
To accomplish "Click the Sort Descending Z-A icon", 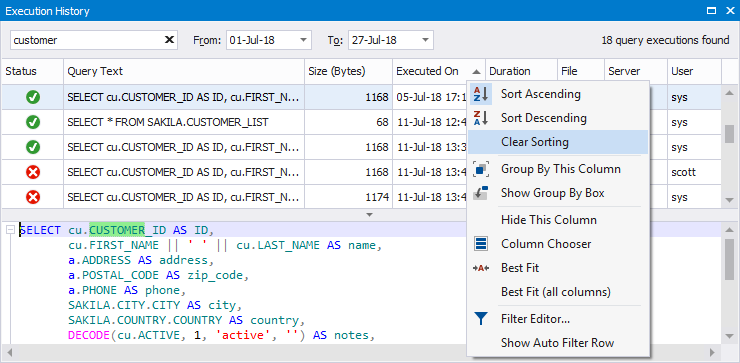I will (x=481, y=118).
